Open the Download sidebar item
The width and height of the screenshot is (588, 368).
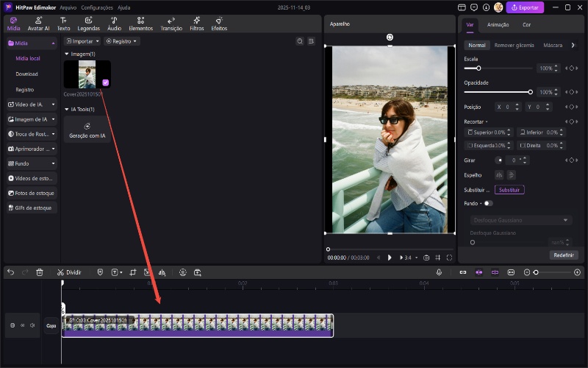(26, 74)
